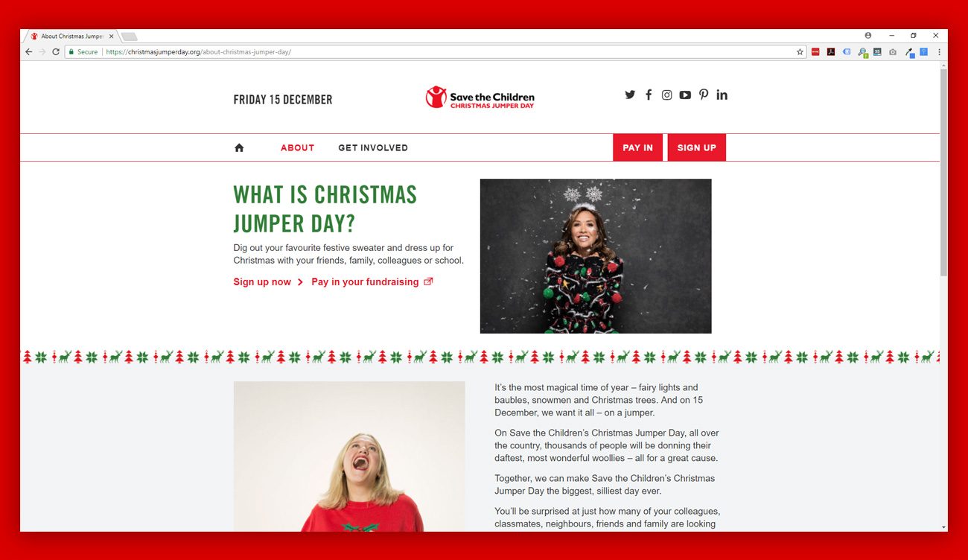Select the ABOUT navigation item
968x560 pixels.
297,147
